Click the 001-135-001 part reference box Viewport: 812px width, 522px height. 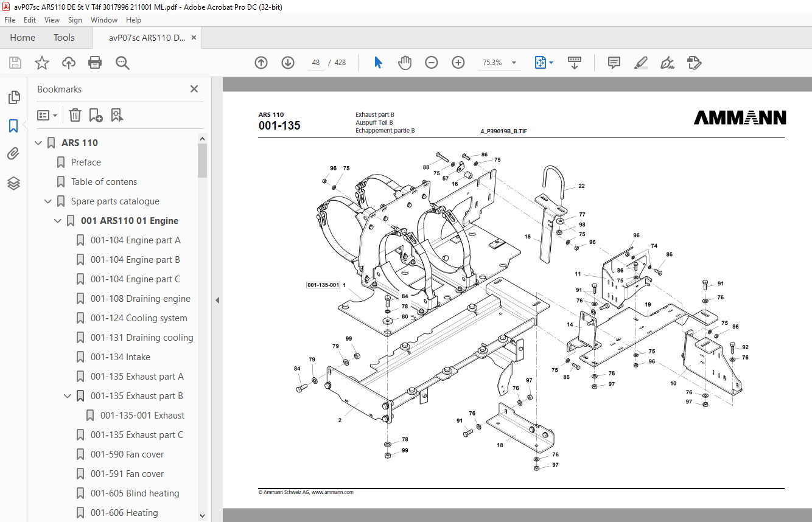(x=323, y=285)
